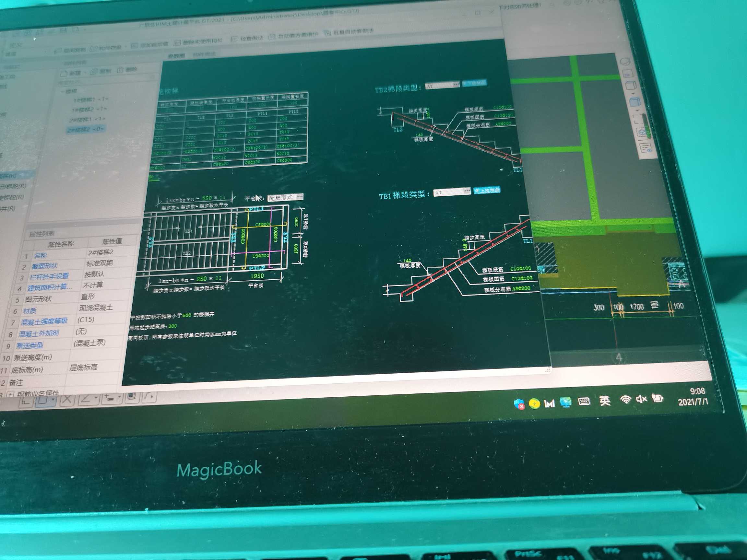Click 删除未使用构件 in the toolbar
This screenshot has width=747, height=560.
click(x=198, y=42)
